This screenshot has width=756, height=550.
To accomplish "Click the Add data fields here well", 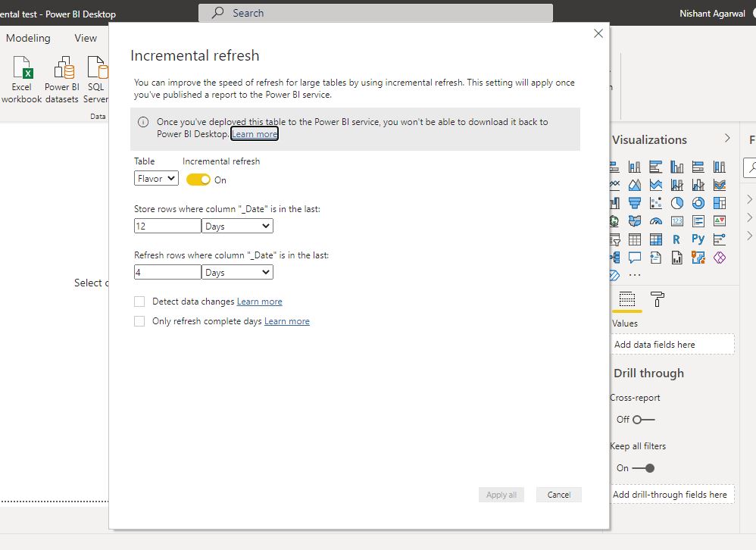I will (x=673, y=345).
